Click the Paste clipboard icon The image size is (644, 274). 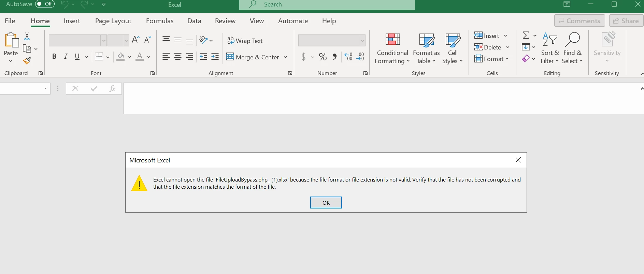coord(11,40)
